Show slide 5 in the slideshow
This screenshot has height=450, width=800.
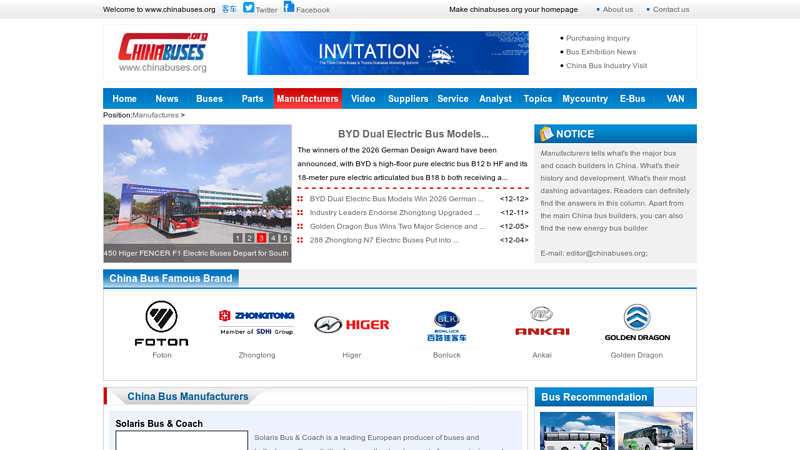pyautogui.click(x=285, y=238)
